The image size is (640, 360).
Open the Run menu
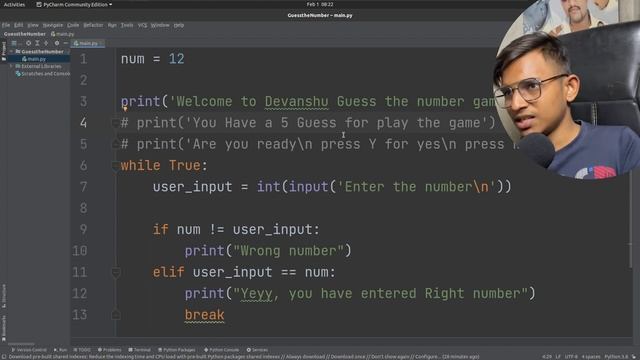click(112, 25)
